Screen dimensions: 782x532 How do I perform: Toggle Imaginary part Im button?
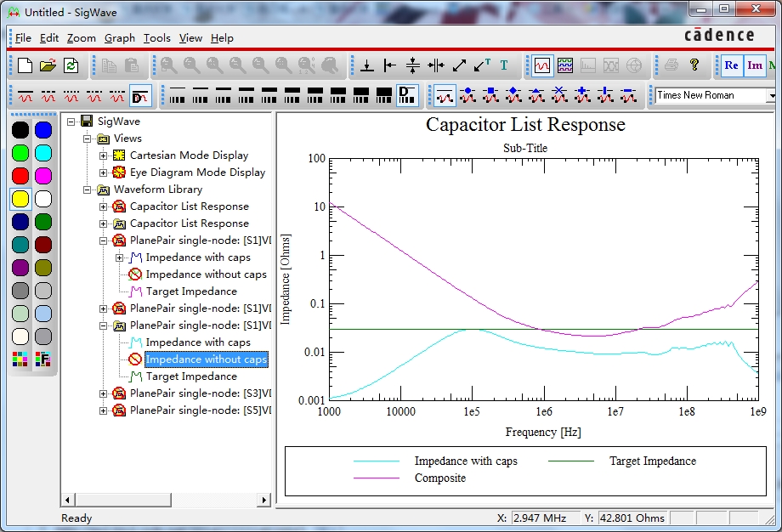point(755,65)
